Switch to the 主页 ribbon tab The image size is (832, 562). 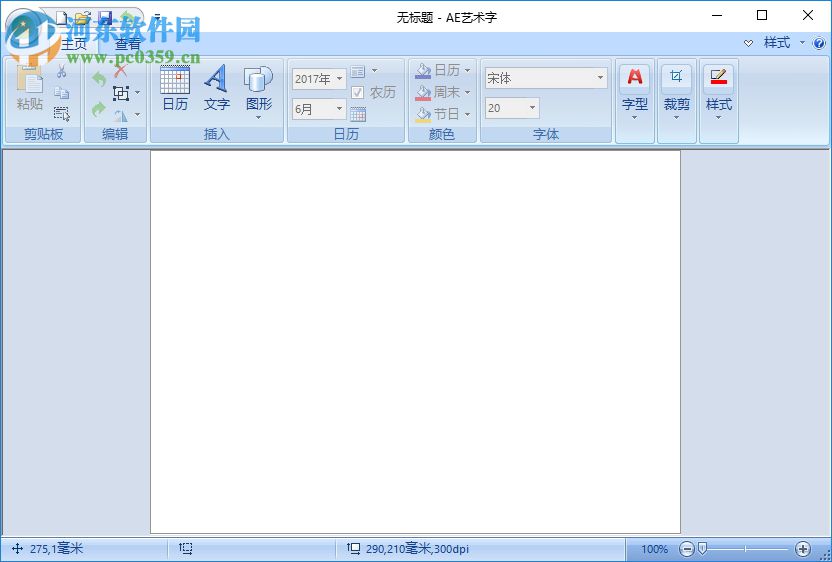75,44
